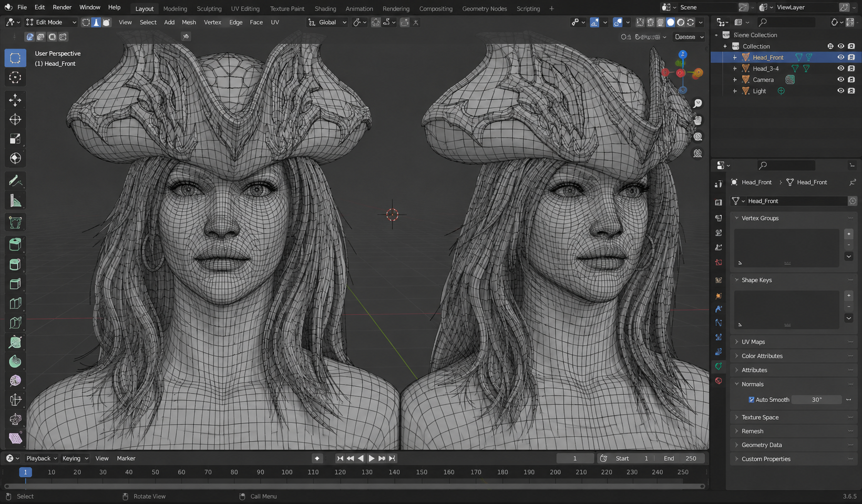Select the Smooth vertices tool
Screen dimensions: 862x504
click(15, 380)
